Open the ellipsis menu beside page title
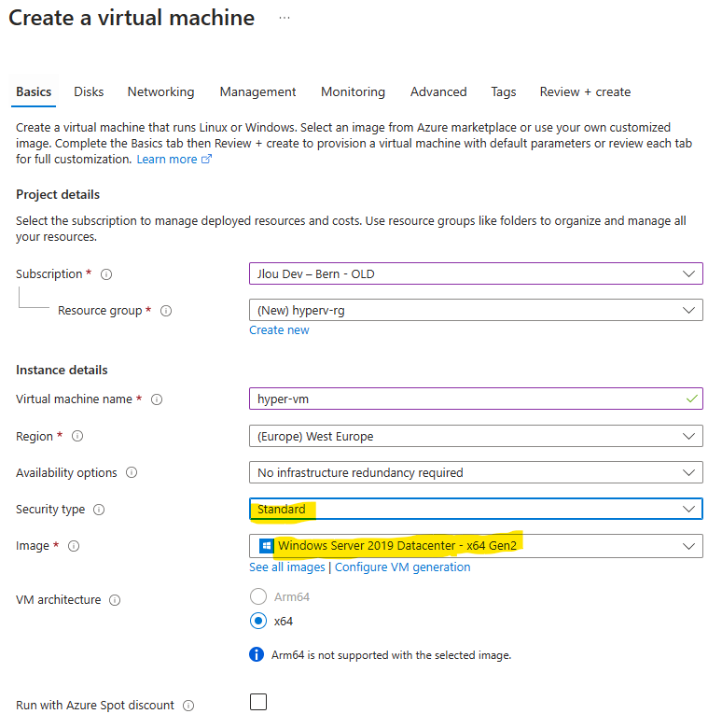Image resolution: width=708 pixels, height=728 pixels. (x=285, y=18)
